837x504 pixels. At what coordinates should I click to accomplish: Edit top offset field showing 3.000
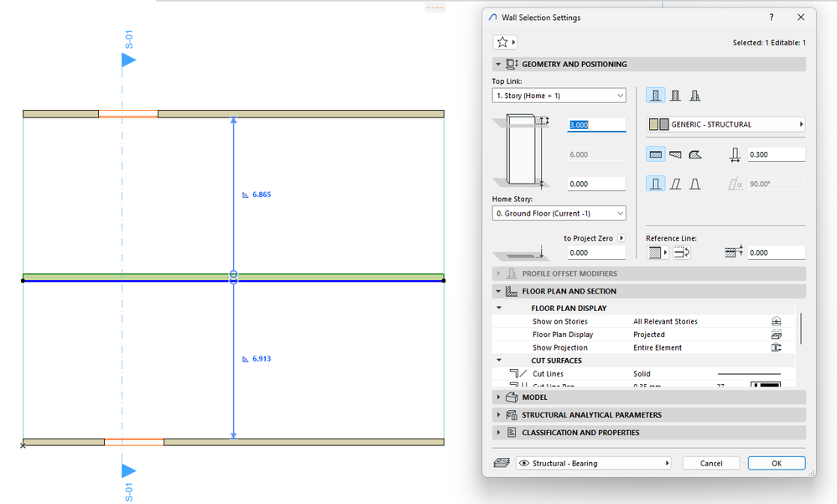pos(596,125)
